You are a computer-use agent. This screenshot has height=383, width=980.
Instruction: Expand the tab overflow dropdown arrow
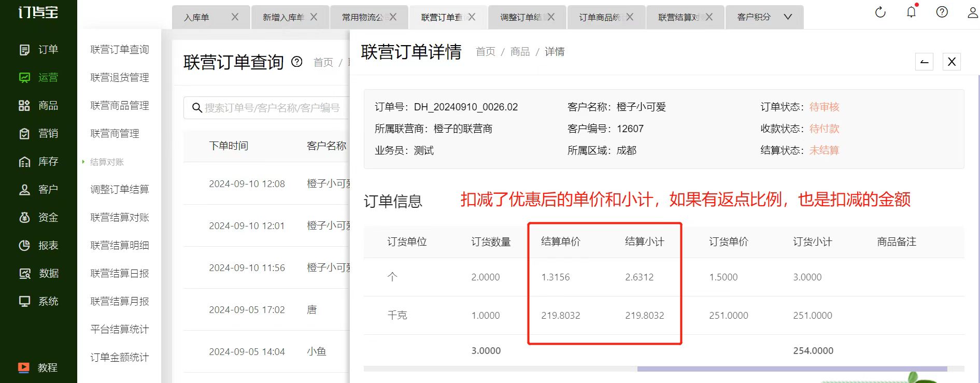[788, 17]
